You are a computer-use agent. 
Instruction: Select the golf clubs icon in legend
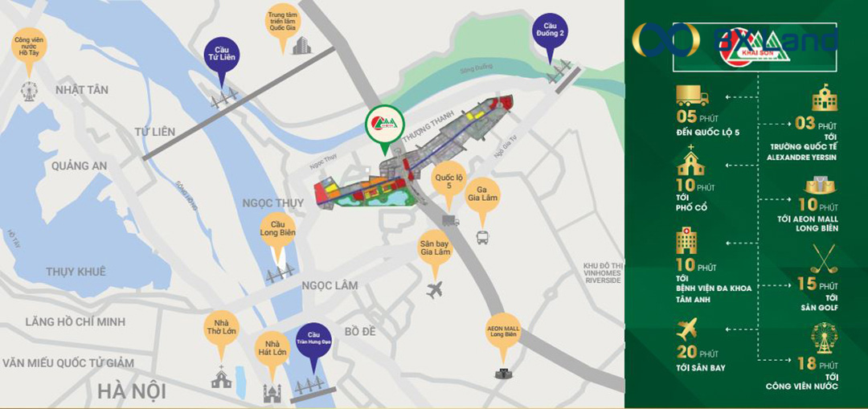(824, 260)
